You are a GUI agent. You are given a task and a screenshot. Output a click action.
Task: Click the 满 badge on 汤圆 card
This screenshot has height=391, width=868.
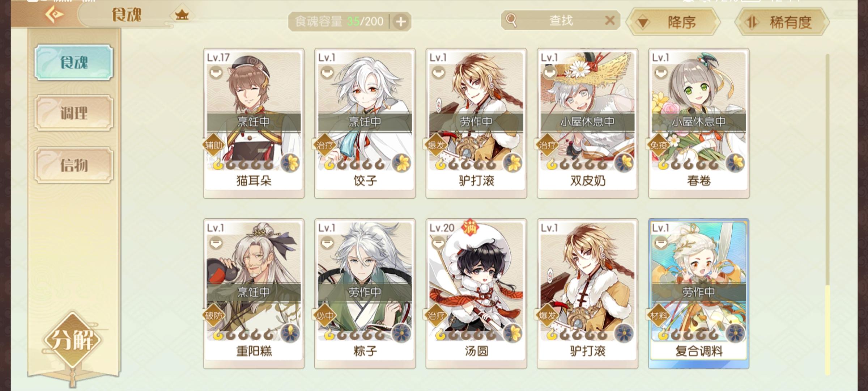pos(470,227)
